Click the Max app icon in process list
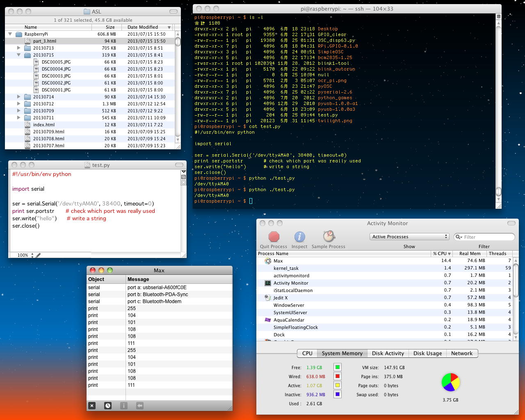The height and width of the screenshot is (420, 525). (268, 261)
